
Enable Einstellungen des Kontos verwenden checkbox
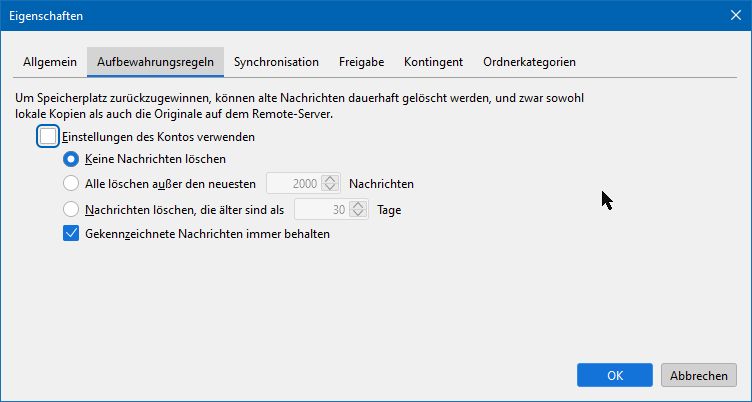(x=48, y=136)
